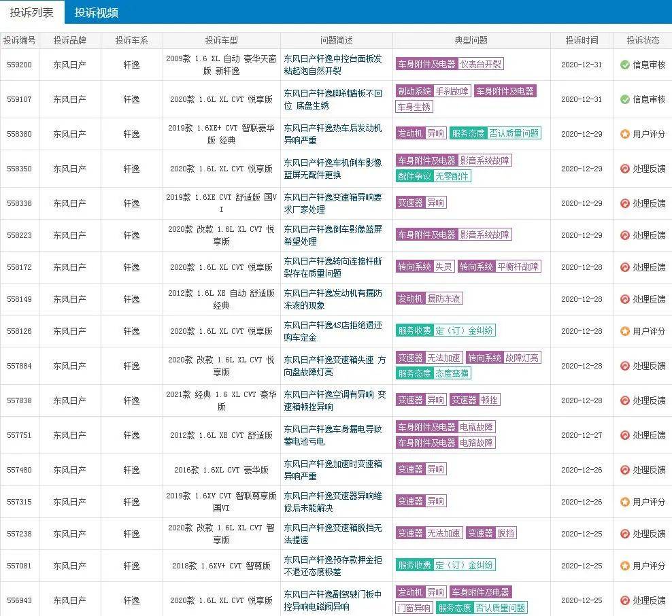The height and width of the screenshot is (616, 672).
Task: Click green check icon for complaint 559200
Action: coord(624,65)
